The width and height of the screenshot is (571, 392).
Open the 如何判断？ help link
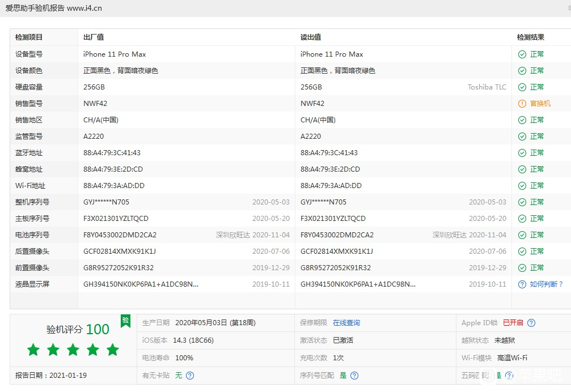[547, 284]
